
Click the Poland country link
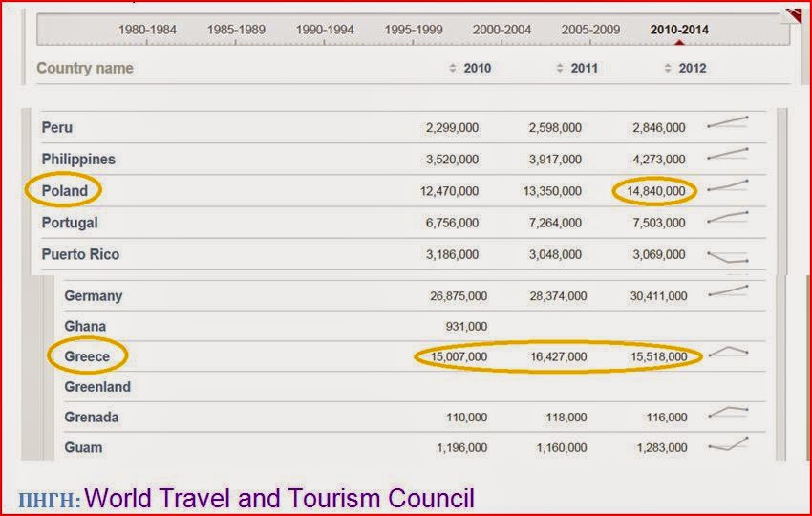pyautogui.click(x=65, y=191)
